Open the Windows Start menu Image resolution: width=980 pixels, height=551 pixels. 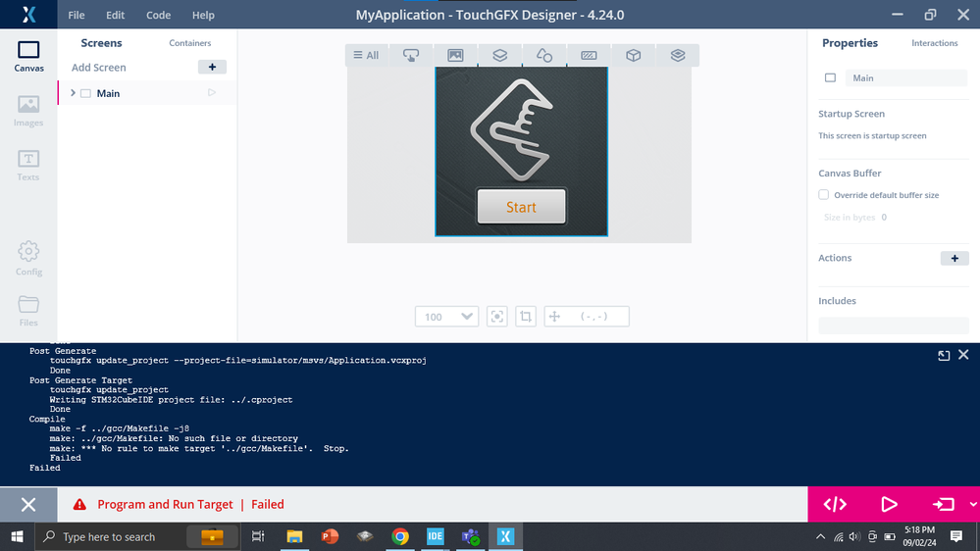tap(17, 536)
